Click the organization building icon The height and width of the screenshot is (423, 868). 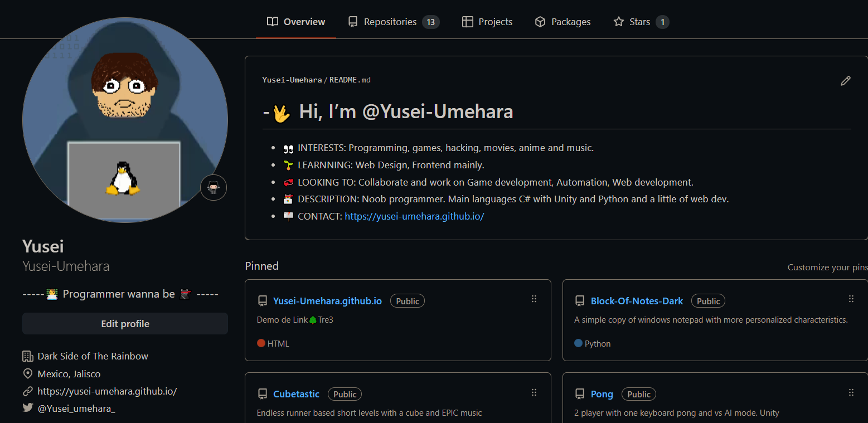pos(27,356)
